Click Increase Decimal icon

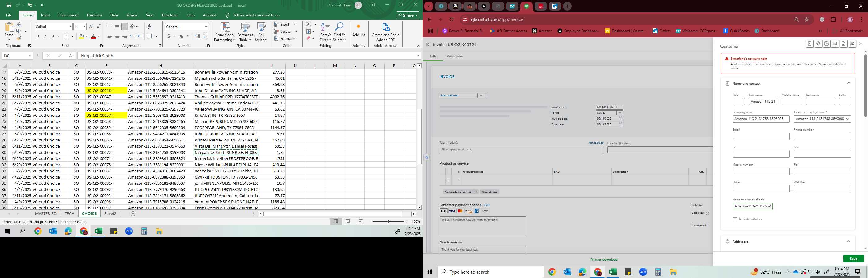pos(197,36)
